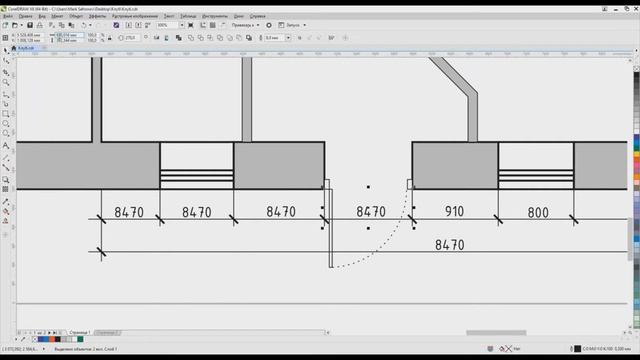Select the Artistic Media tool

click(x=6, y=104)
